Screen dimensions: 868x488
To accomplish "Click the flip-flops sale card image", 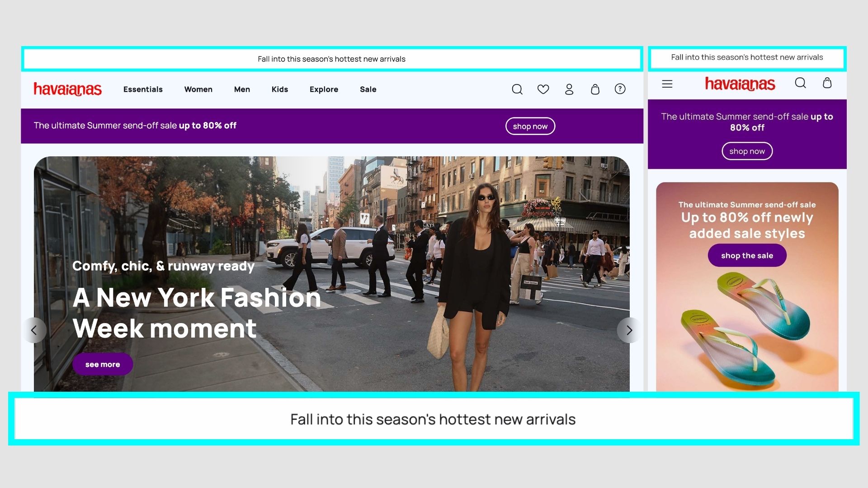I will tap(747, 330).
